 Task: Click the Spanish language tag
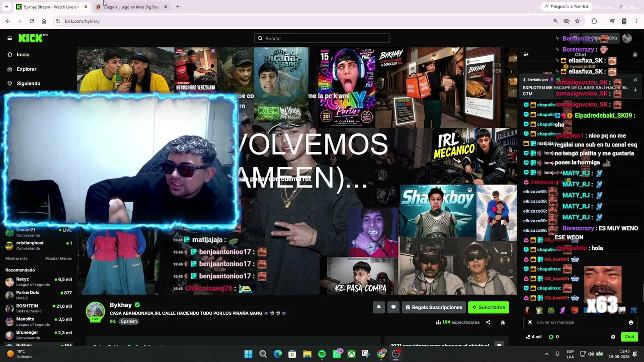point(129,321)
